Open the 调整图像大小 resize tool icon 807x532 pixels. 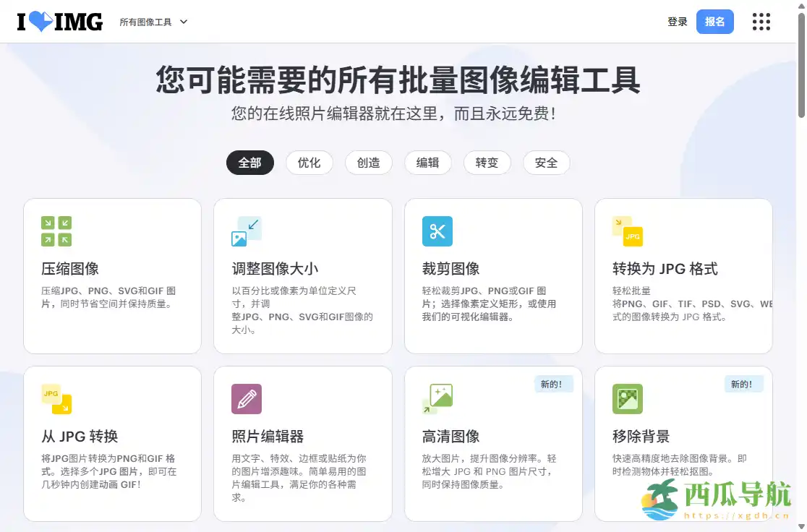247,231
